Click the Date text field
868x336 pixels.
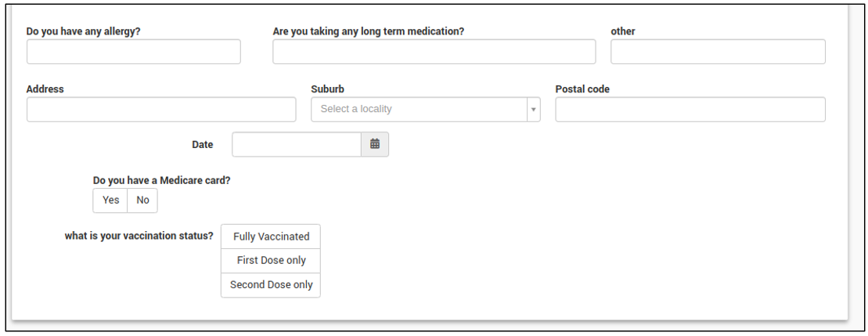point(296,144)
